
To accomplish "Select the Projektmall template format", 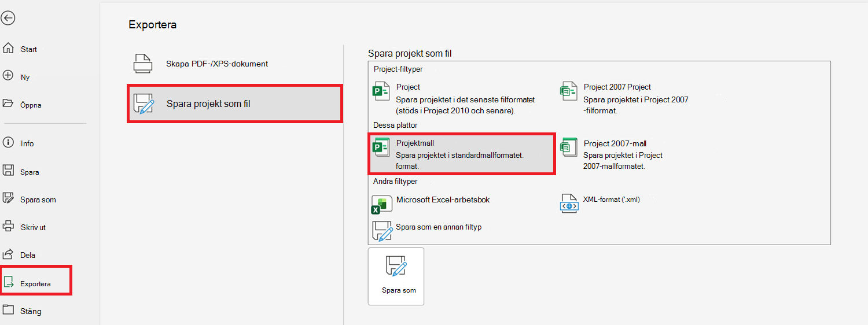I will click(x=462, y=154).
